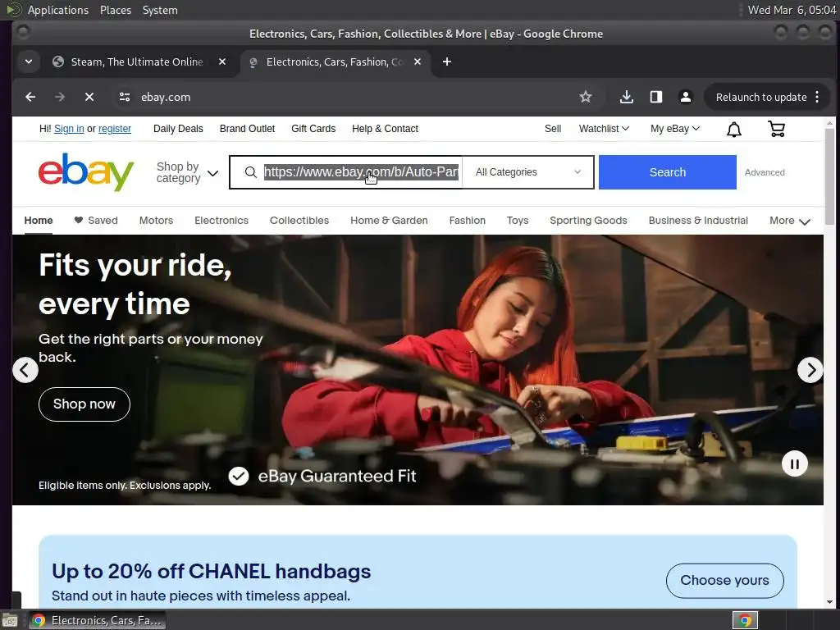The width and height of the screenshot is (840, 630).
Task: Open the System menu
Action: tap(160, 10)
